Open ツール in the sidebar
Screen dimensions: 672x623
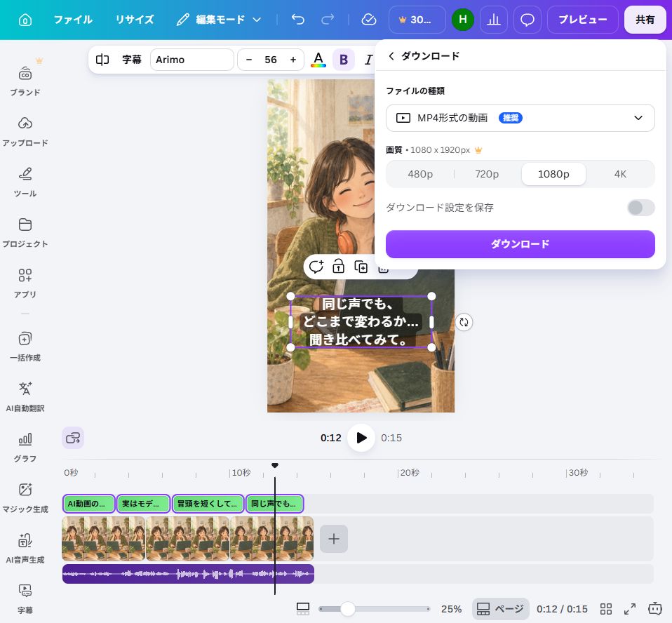point(25,182)
